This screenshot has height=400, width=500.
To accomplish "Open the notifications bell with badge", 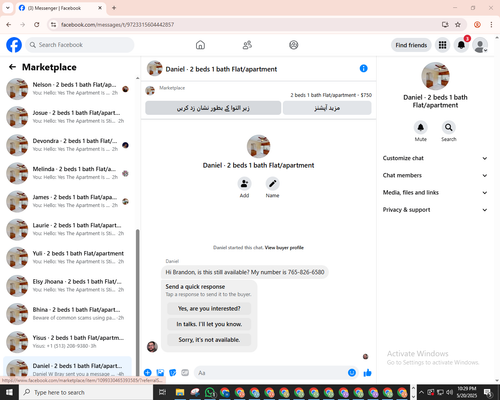I will pos(461,45).
